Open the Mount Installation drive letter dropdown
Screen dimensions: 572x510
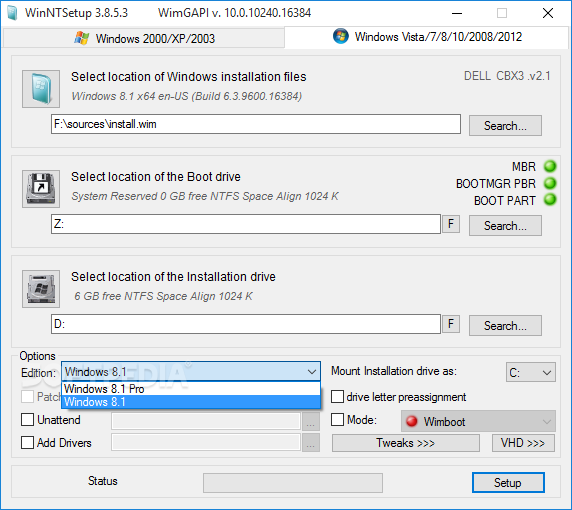coord(530,372)
